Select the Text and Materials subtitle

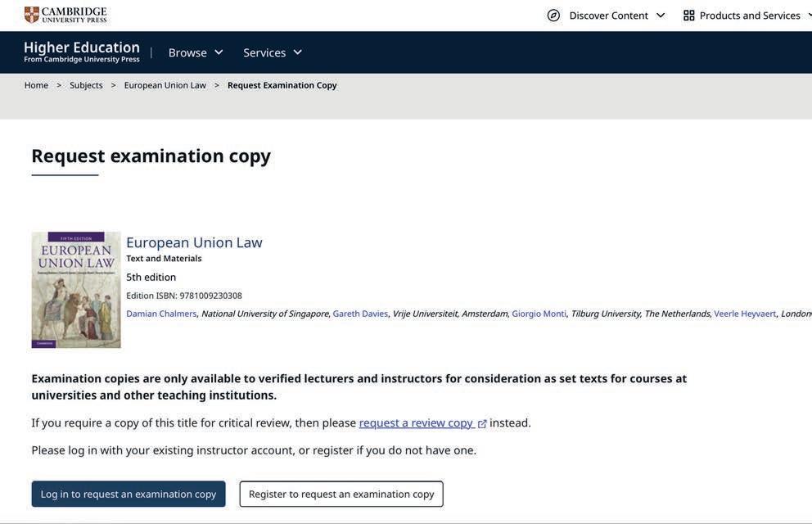[x=164, y=259]
